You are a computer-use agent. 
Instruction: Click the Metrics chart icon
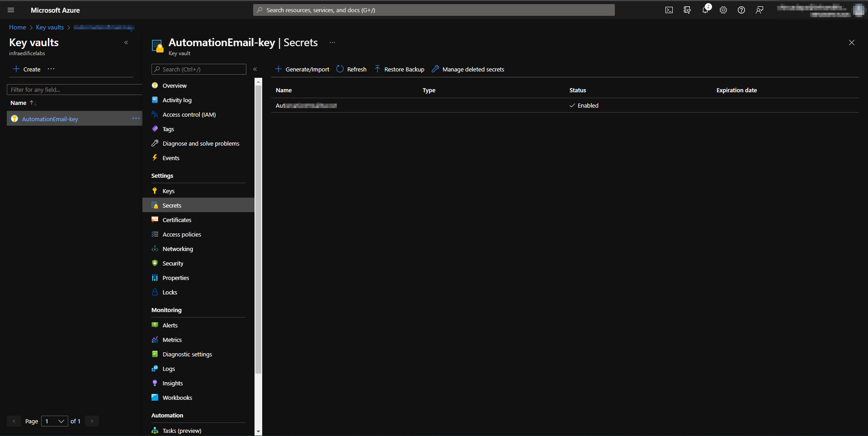click(155, 340)
